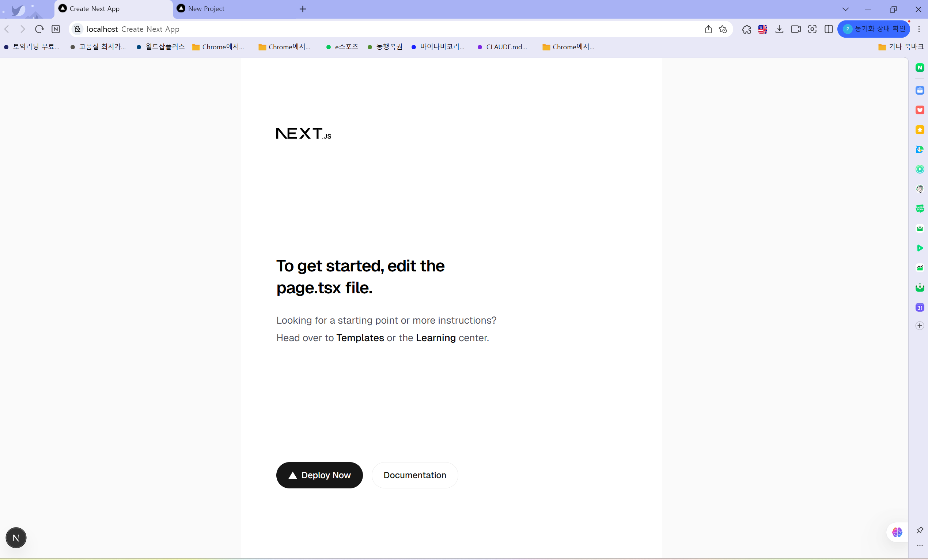Start screen recording with camera icon
The image size is (928, 560).
pos(796,29)
